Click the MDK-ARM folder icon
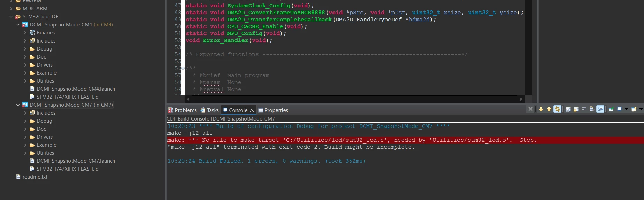 click(x=18, y=8)
